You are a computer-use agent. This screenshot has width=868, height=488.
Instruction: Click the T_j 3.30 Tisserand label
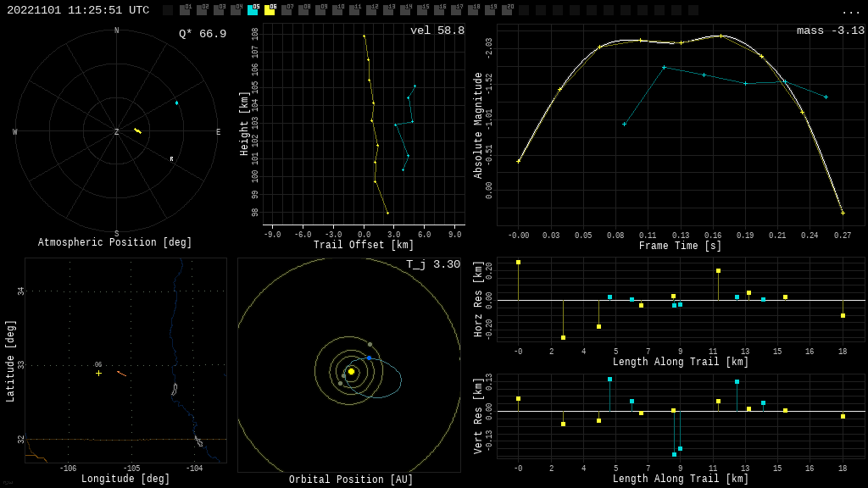[x=432, y=264]
